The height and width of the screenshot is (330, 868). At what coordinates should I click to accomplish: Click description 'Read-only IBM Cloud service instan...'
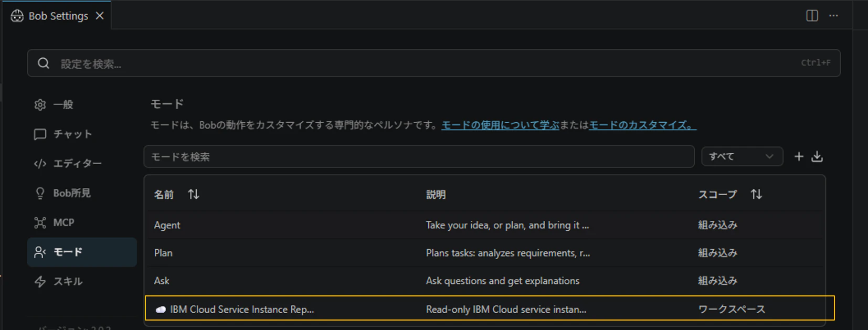click(x=506, y=310)
